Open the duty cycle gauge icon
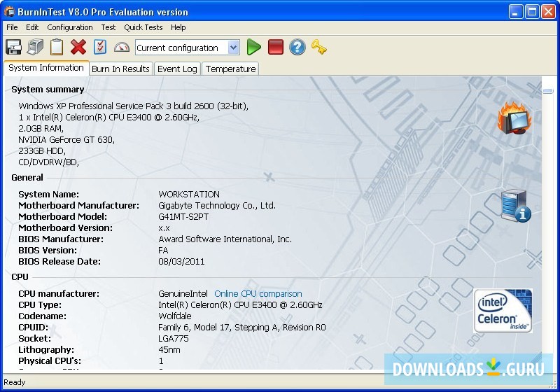This screenshot has height=392, width=560. pyautogui.click(x=121, y=47)
